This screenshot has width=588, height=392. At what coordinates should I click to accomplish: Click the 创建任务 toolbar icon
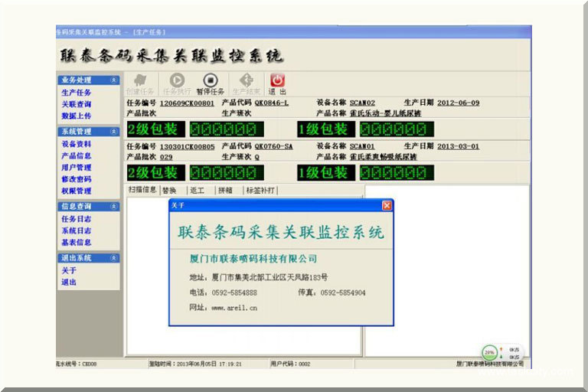(x=140, y=80)
